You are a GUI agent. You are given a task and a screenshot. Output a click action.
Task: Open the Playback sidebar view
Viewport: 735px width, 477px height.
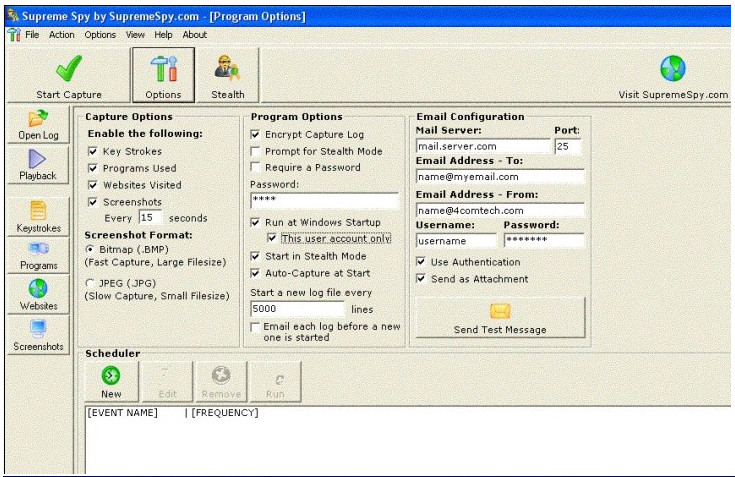tap(38, 165)
